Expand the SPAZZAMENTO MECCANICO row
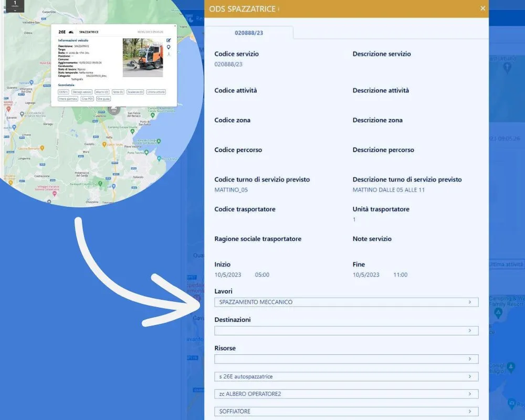This screenshot has width=525, height=420. click(469, 302)
